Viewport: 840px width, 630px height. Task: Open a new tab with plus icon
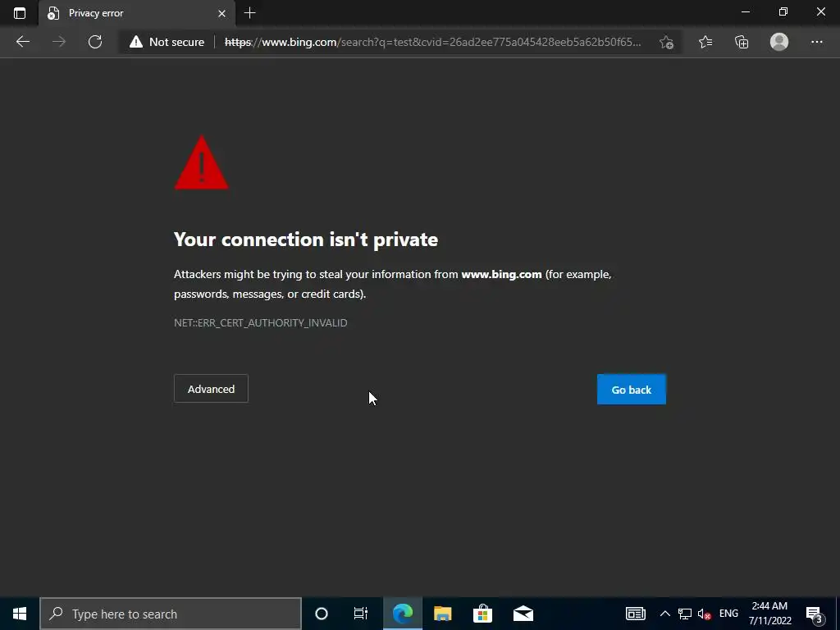pos(249,13)
